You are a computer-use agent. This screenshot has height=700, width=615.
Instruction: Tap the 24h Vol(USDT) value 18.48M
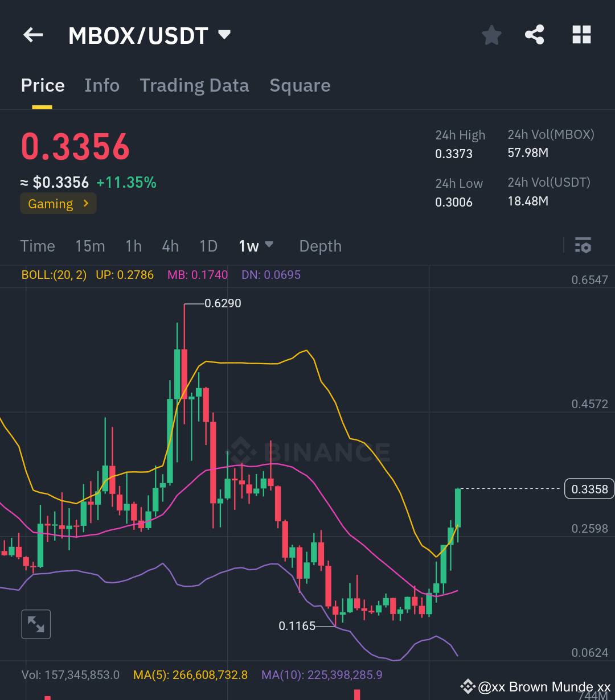click(x=528, y=201)
